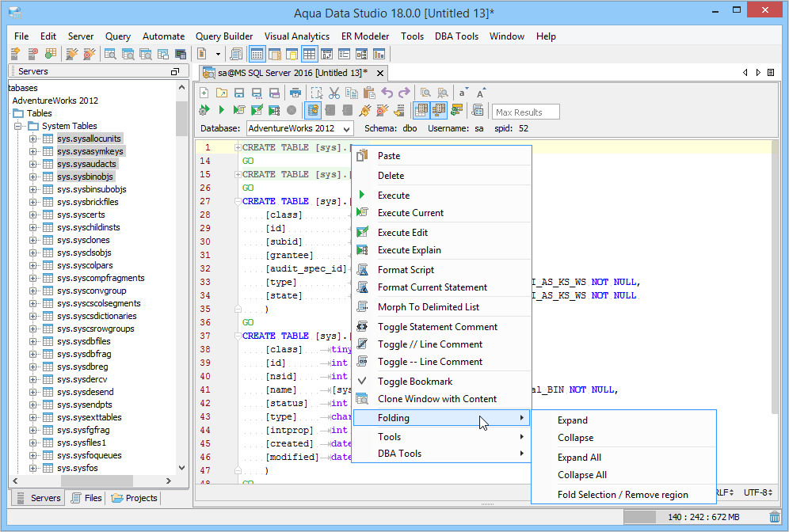Viewport: 789px width, 532px height.
Task: Choose Format Script from context menu
Action: pos(406,270)
